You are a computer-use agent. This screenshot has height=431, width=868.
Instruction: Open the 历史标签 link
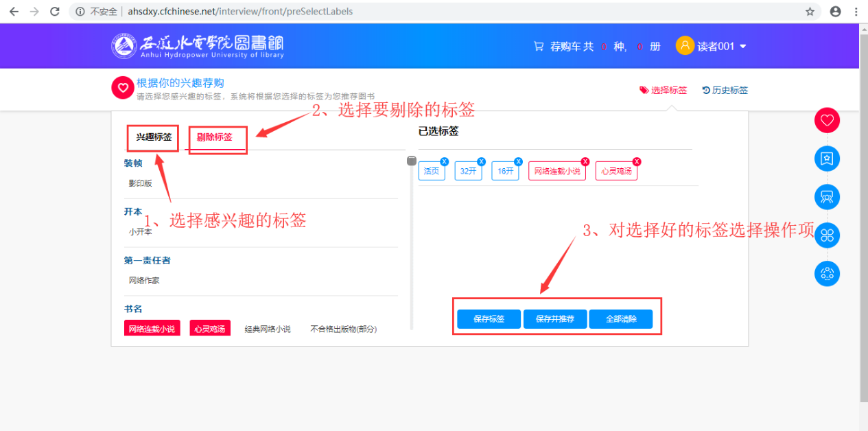725,90
